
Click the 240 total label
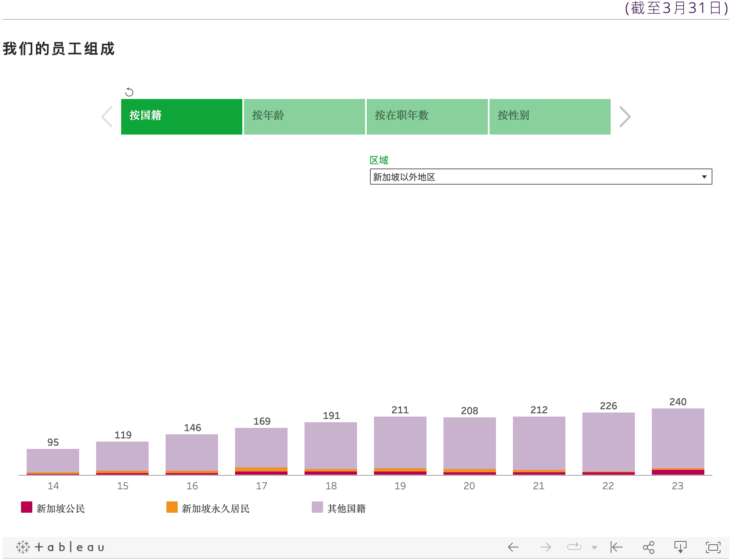pos(678,402)
